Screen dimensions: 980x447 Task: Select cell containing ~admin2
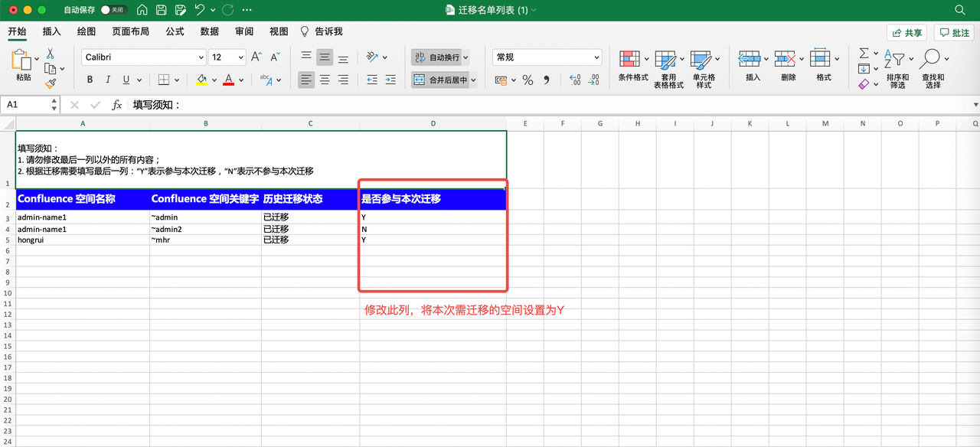tap(205, 229)
